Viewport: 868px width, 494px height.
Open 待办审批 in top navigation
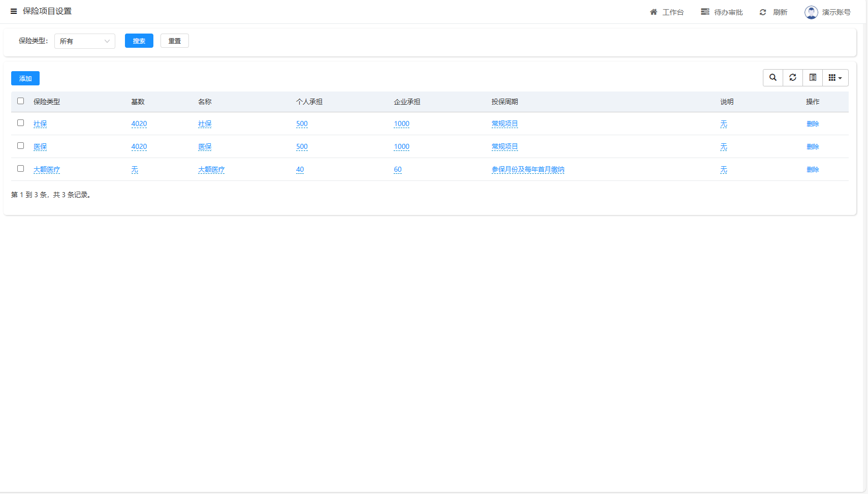tap(728, 12)
